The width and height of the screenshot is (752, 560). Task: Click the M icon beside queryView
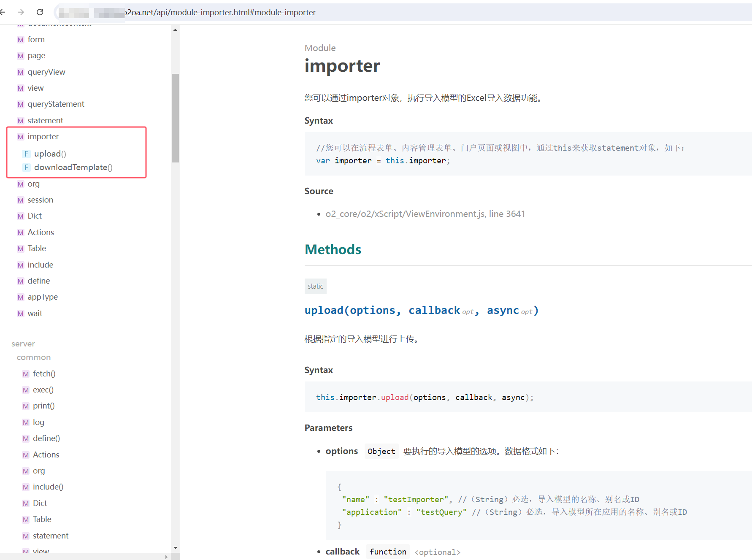tap(20, 72)
